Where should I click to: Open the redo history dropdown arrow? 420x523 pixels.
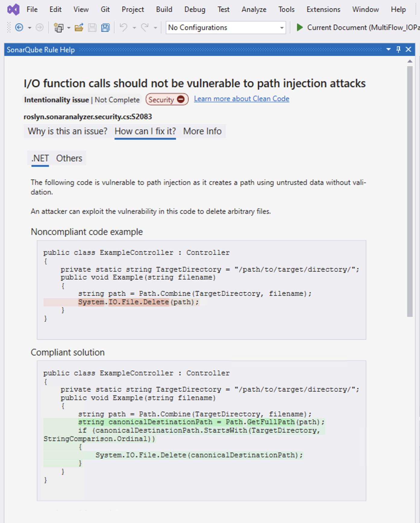tap(155, 28)
